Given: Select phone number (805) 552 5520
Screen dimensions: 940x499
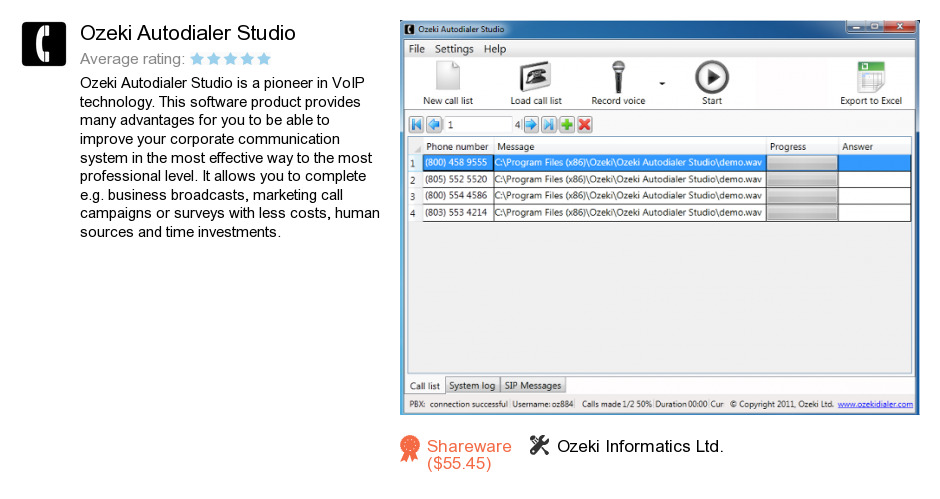Looking at the screenshot, I should coord(457,179).
